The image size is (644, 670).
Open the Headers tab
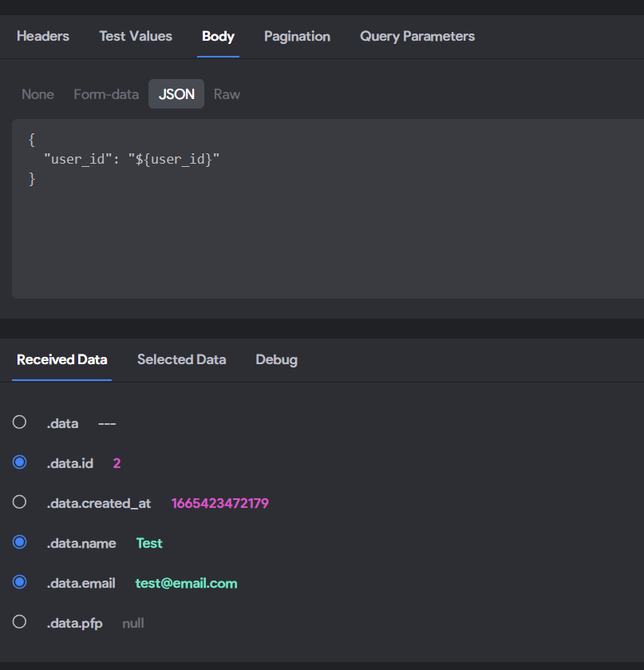pyautogui.click(x=43, y=36)
